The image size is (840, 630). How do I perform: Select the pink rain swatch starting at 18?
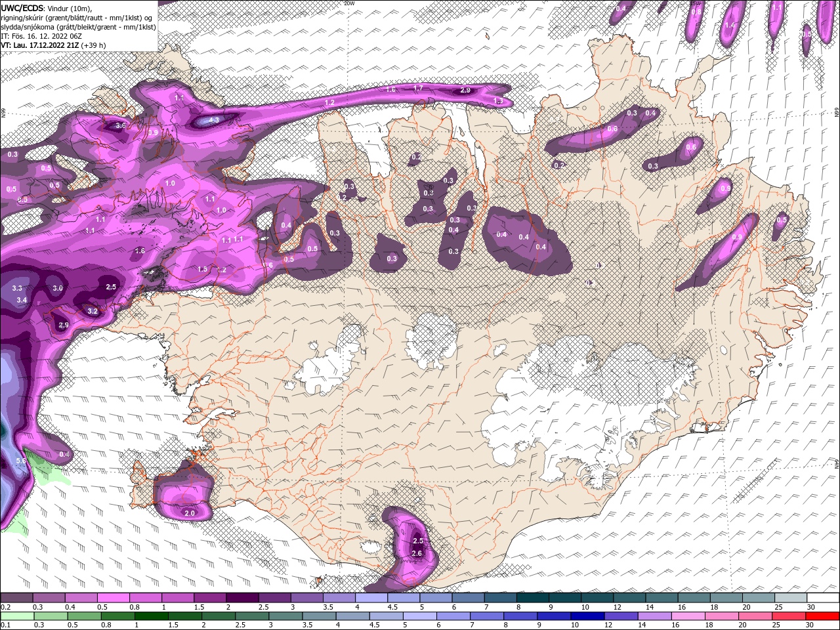pos(722,616)
